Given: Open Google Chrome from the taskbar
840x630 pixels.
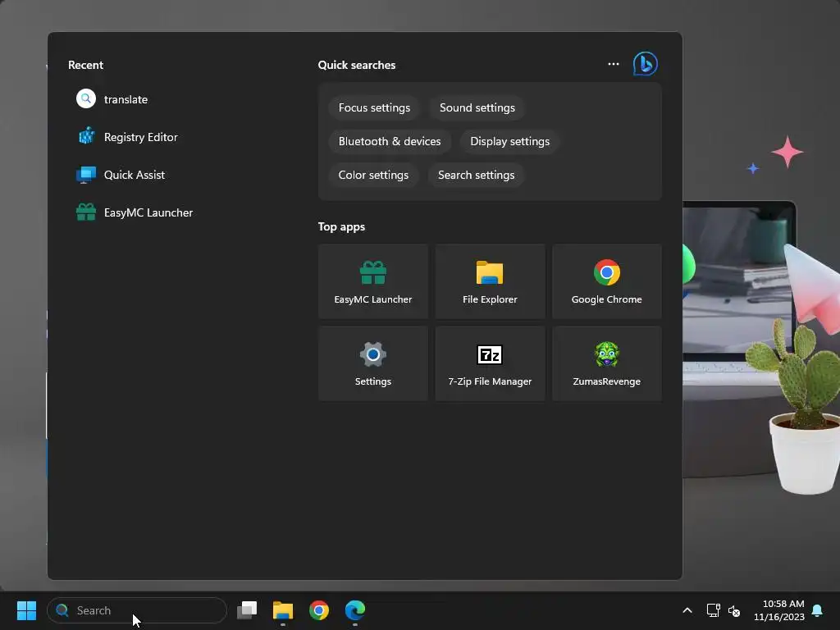Looking at the screenshot, I should pyautogui.click(x=319, y=610).
